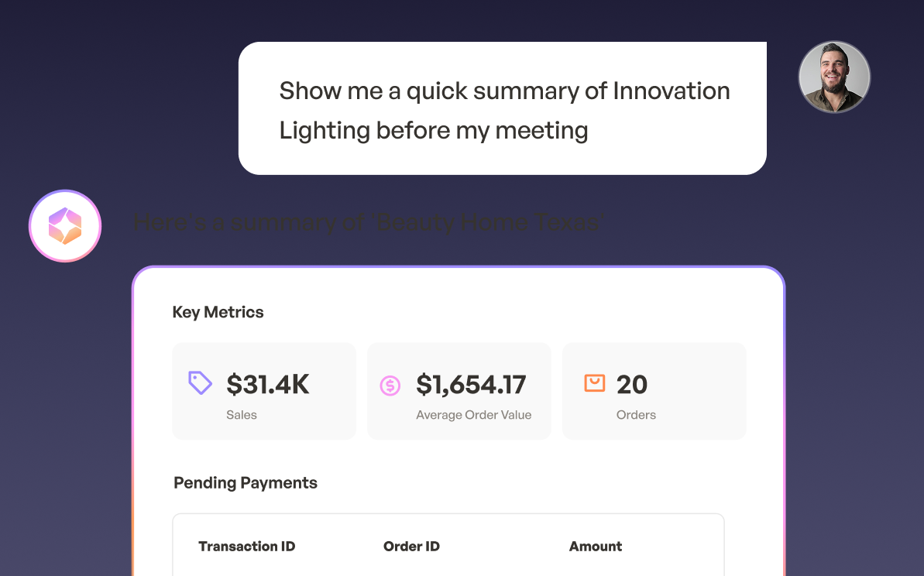The image size is (924, 576).
Task: Select the user's chat message bubble
Action: click(503, 108)
